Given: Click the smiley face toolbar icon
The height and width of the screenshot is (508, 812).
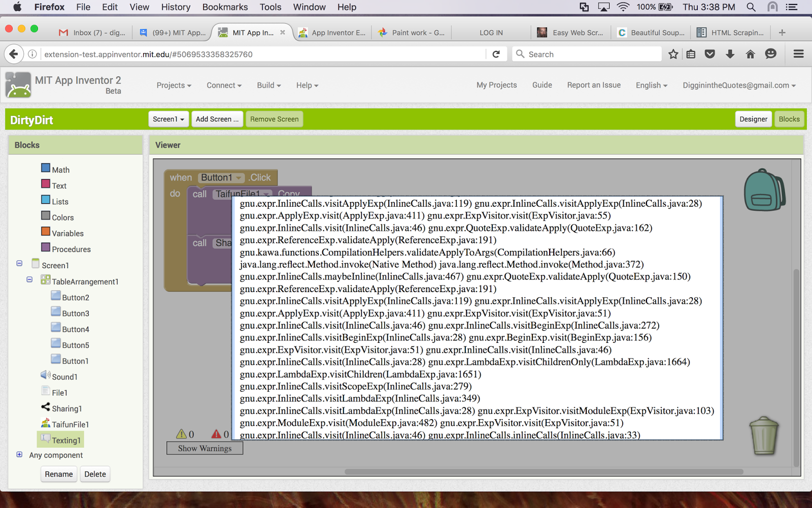Looking at the screenshot, I should (x=770, y=54).
